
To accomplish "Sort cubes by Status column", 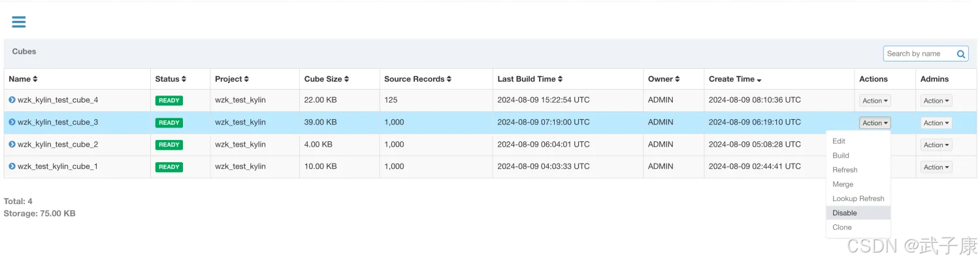I will (x=171, y=79).
